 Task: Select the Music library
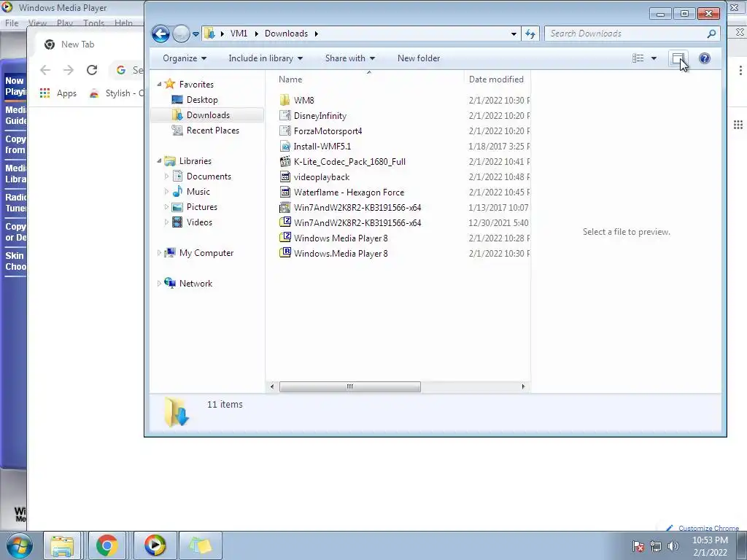(x=198, y=192)
